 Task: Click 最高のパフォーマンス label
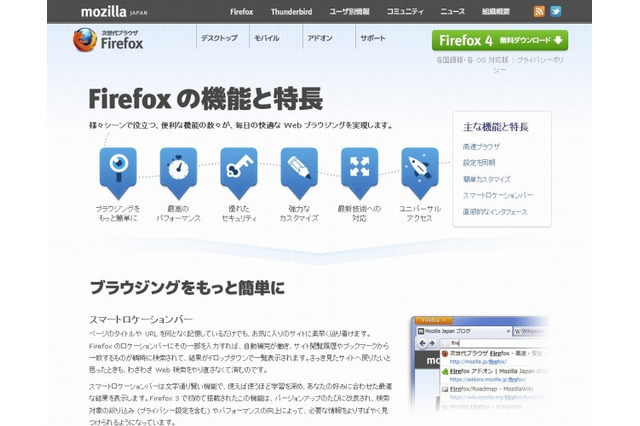click(x=178, y=213)
